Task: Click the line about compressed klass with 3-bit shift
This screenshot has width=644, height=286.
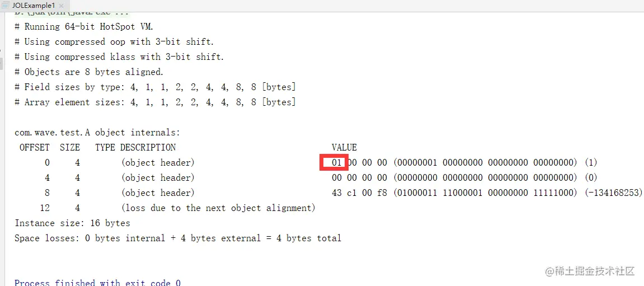Action: pos(119,57)
